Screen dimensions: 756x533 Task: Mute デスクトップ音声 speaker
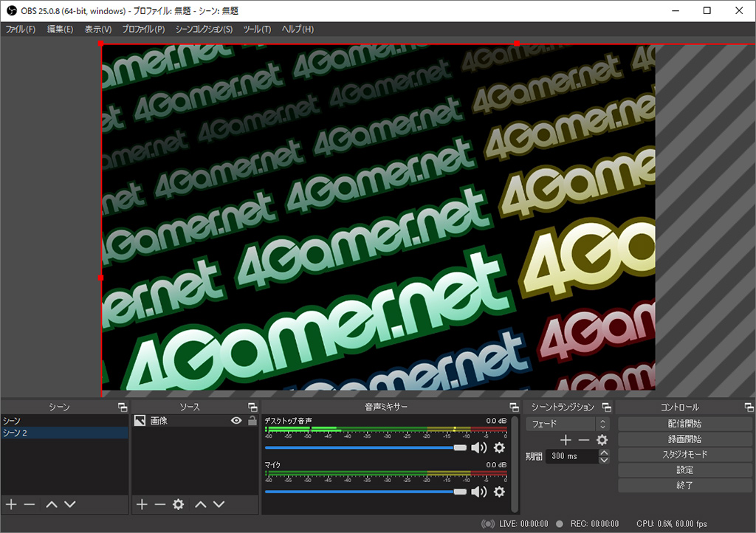coord(478,447)
